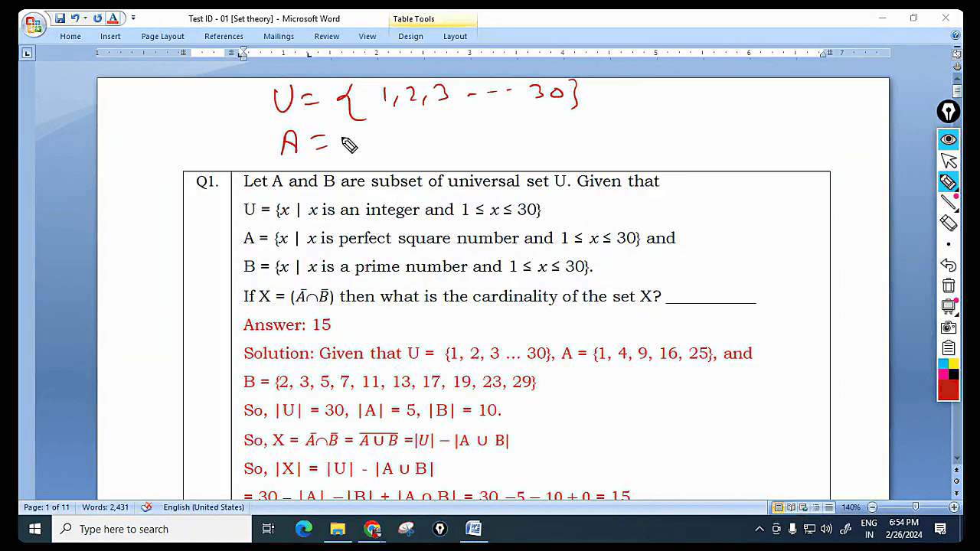Image resolution: width=980 pixels, height=551 pixels.
Task: Toggle ruler button above vertical scrollbar
Action: [956, 54]
